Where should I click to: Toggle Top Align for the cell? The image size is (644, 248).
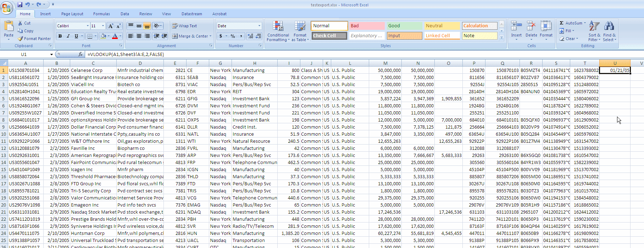pos(131,26)
